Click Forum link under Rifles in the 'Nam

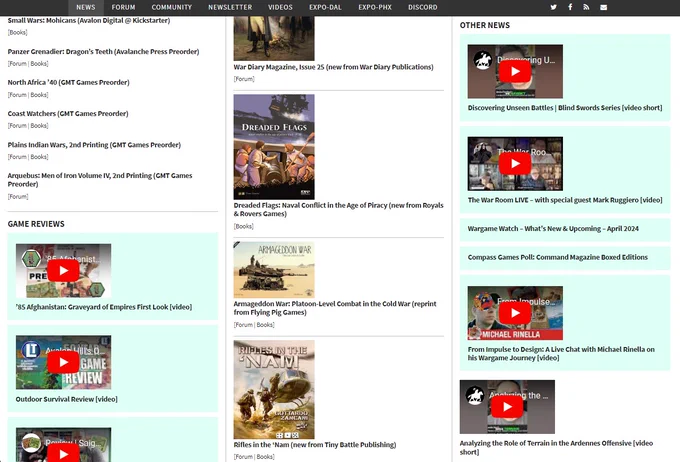244,457
